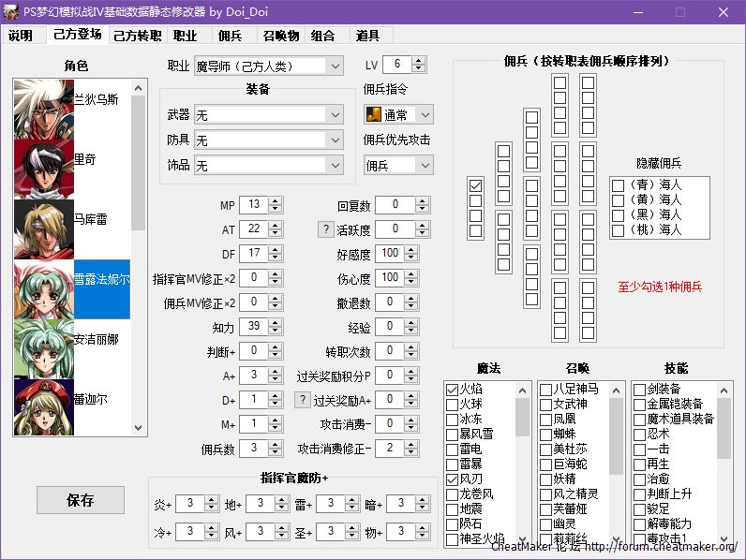Select the 兰狄乌斯 character portrait
This screenshot has height=560, width=746.
[x=44, y=109]
